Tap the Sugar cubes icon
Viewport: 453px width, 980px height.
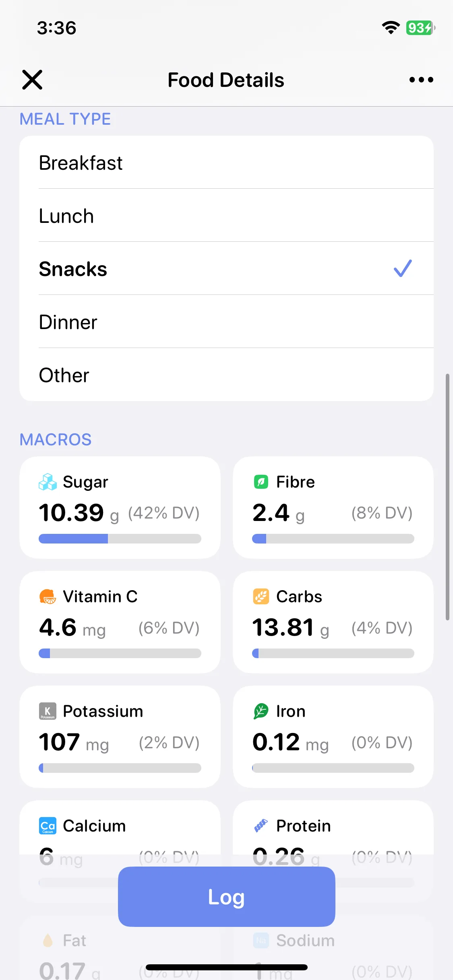(48, 482)
